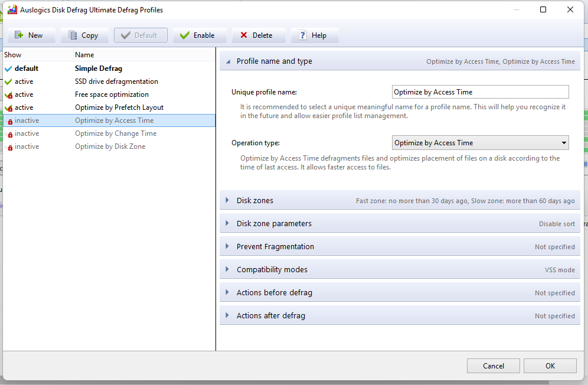Expand the Actions before defrag section
The width and height of the screenshot is (588, 385).
[227, 292]
